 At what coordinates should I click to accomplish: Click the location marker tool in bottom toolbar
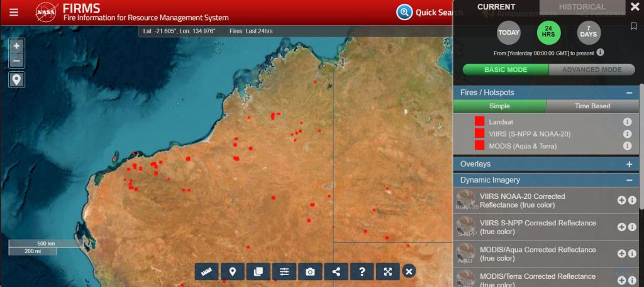233,271
